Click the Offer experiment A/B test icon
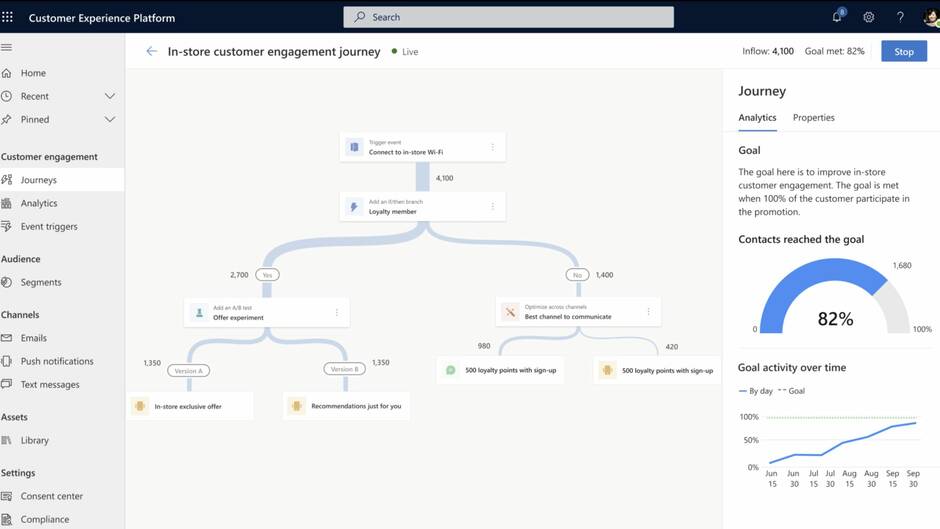940x529 pixels. click(x=198, y=312)
